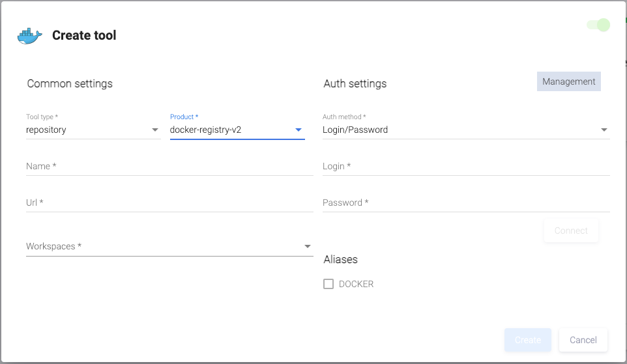Expand the Product dropdown showing docker-registry-v2

pos(237,130)
